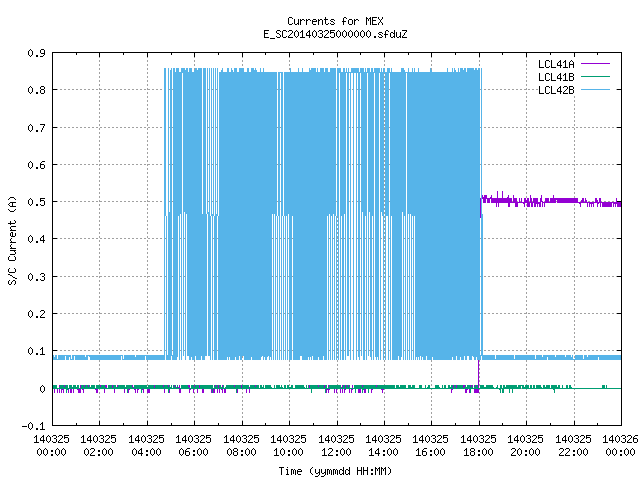Viewport: 640px width, 480px height.
Task: Click the y-axis tick value 0.3
Action: click(x=36, y=277)
